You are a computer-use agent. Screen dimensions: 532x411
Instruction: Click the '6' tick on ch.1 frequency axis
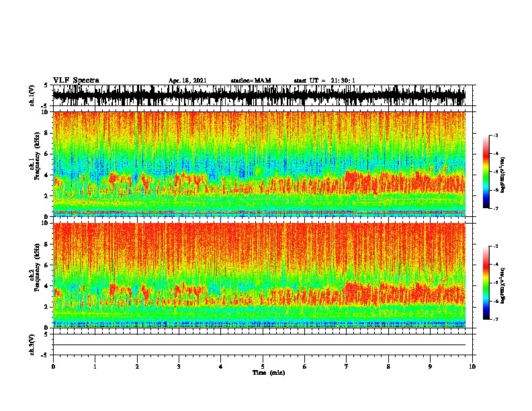click(48, 154)
